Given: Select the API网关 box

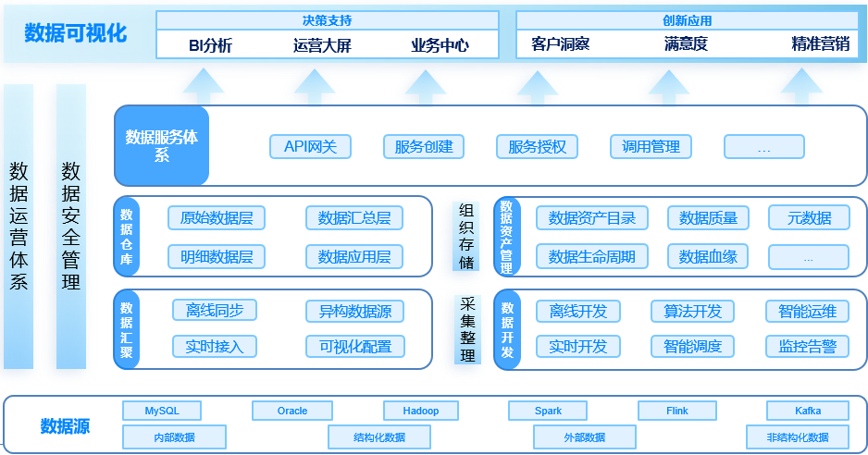Looking at the screenshot, I should click(310, 146).
